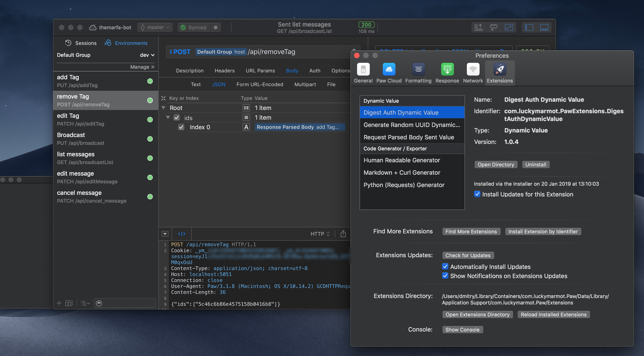Viewport: 644px width, 356px height.
Task: Click the Uninstall extension button
Action: tap(535, 165)
